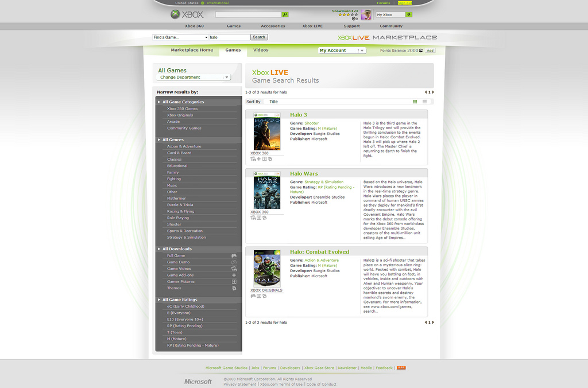Collapse the All Game Ratings section
The height and width of the screenshot is (388, 588).
point(159,300)
